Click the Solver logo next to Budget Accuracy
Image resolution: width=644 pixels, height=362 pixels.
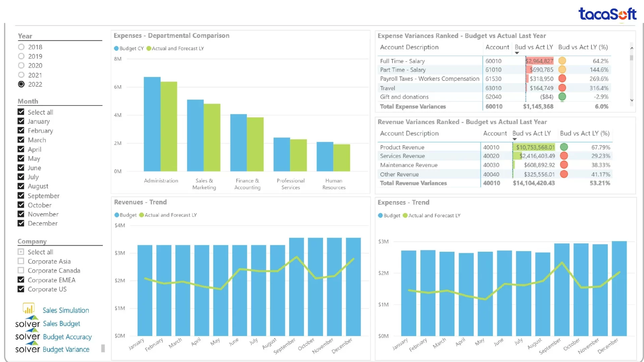pyautogui.click(x=28, y=336)
